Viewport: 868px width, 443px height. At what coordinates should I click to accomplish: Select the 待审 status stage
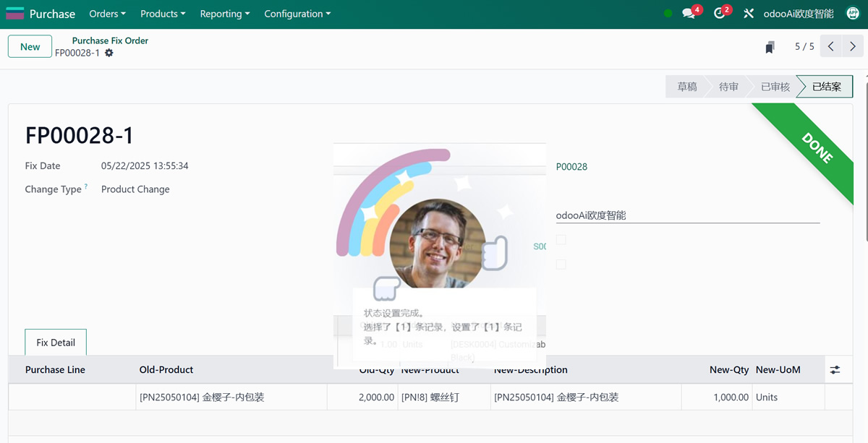(x=728, y=87)
